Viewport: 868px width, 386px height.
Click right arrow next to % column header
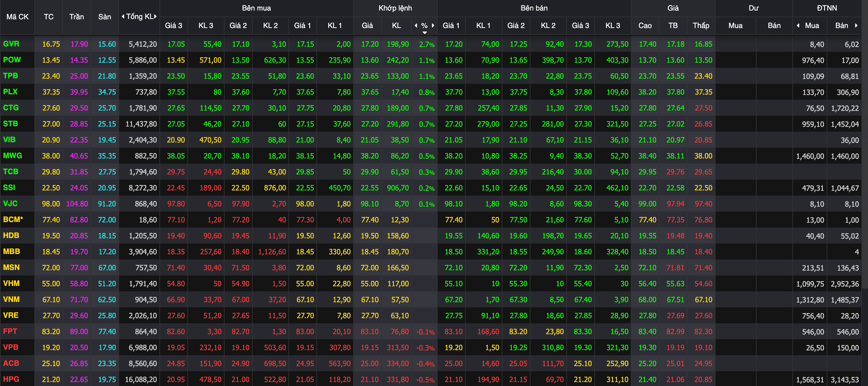433,26
